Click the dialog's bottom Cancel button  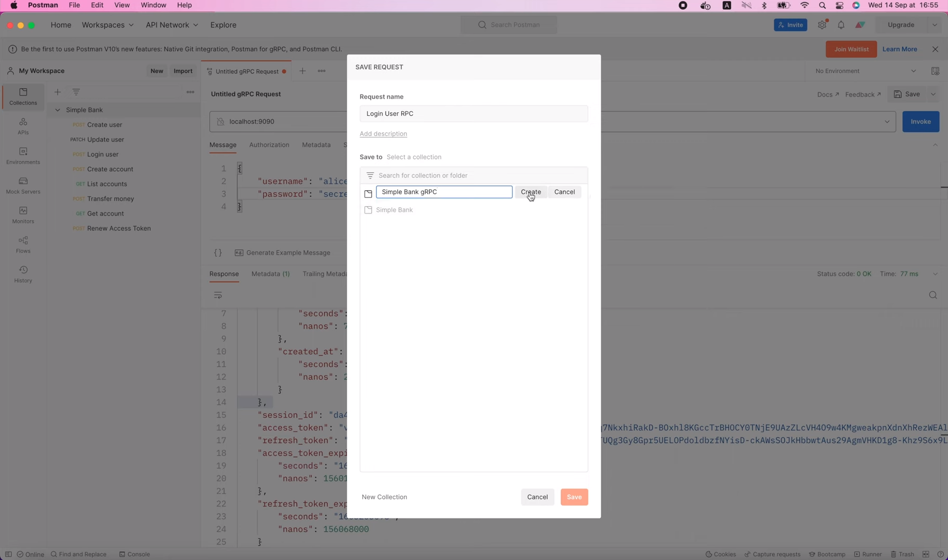tap(537, 497)
